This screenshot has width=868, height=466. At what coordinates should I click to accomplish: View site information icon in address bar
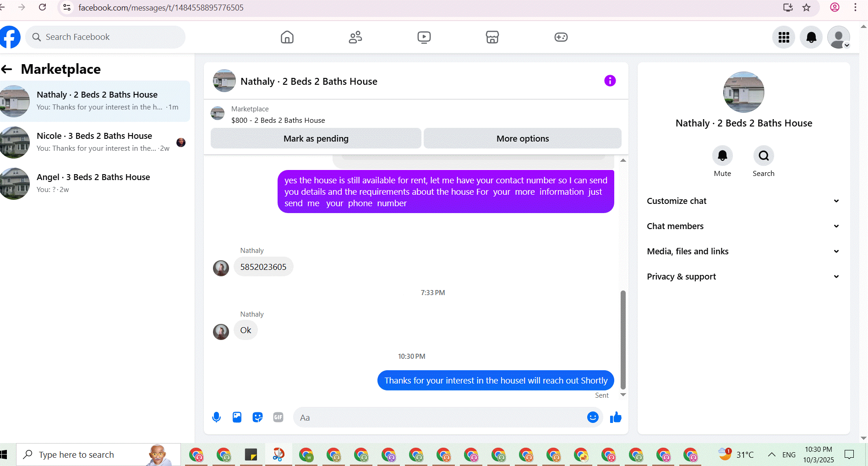pyautogui.click(x=67, y=7)
